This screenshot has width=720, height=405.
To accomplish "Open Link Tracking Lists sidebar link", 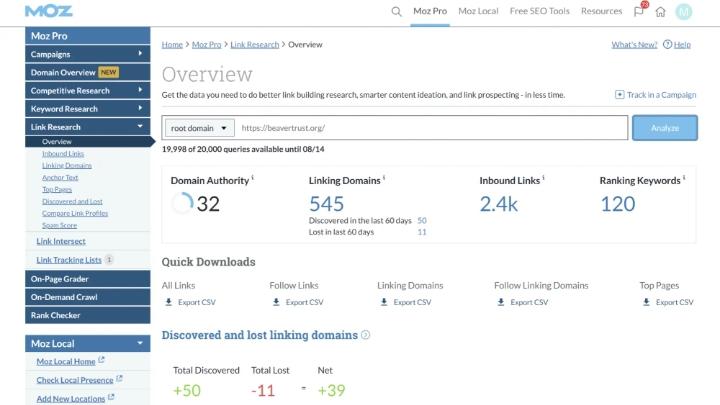I will [x=69, y=260].
